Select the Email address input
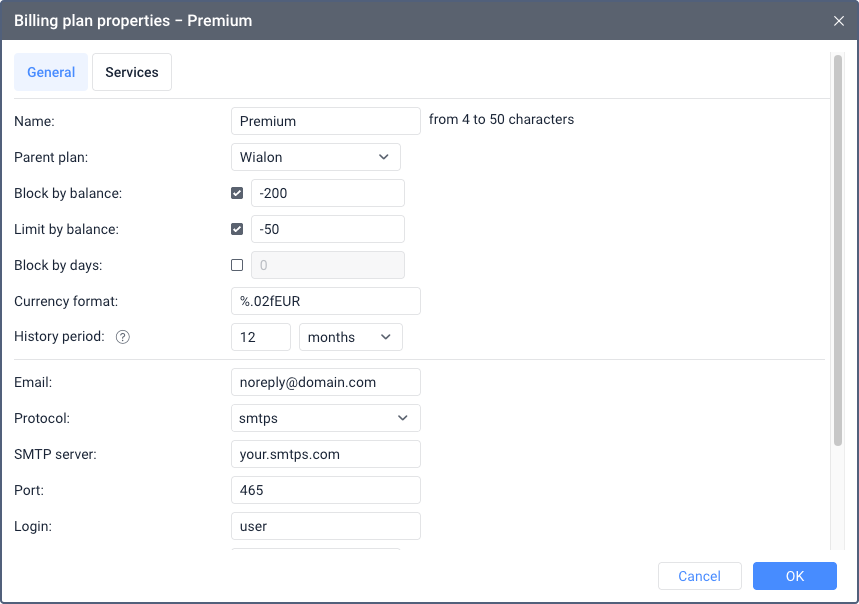 tap(325, 382)
